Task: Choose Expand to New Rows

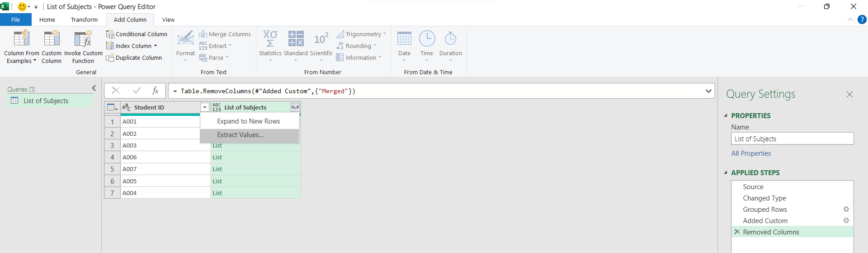Action: (x=250, y=121)
